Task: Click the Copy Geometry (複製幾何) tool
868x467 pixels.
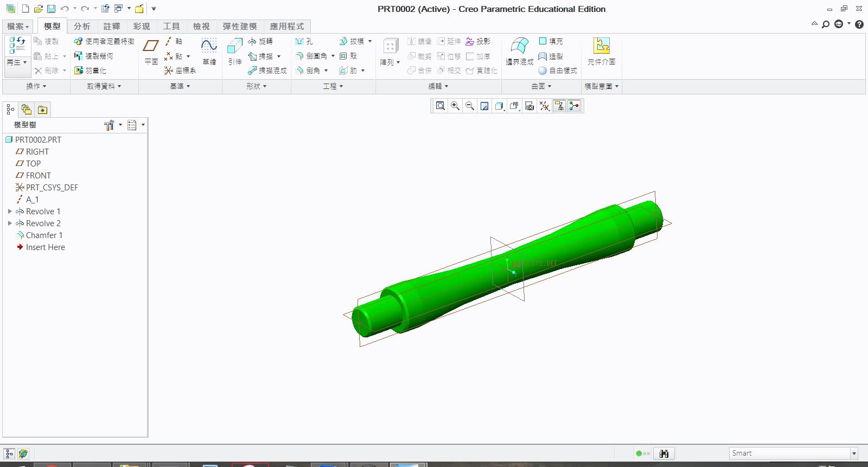Action: pos(93,56)
